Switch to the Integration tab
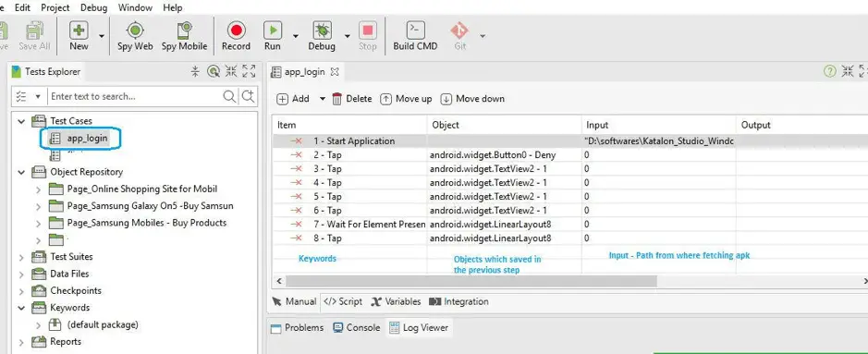This screenshot has height=354, width=868. click(x=458, y=302)
